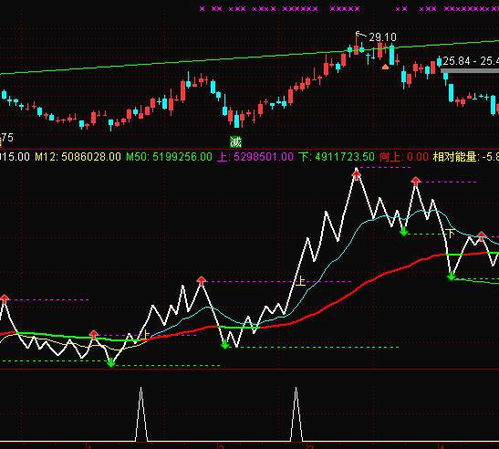Select the M12 indicator value label
This screenshot has width=499, height=449.
click(78, 157)
